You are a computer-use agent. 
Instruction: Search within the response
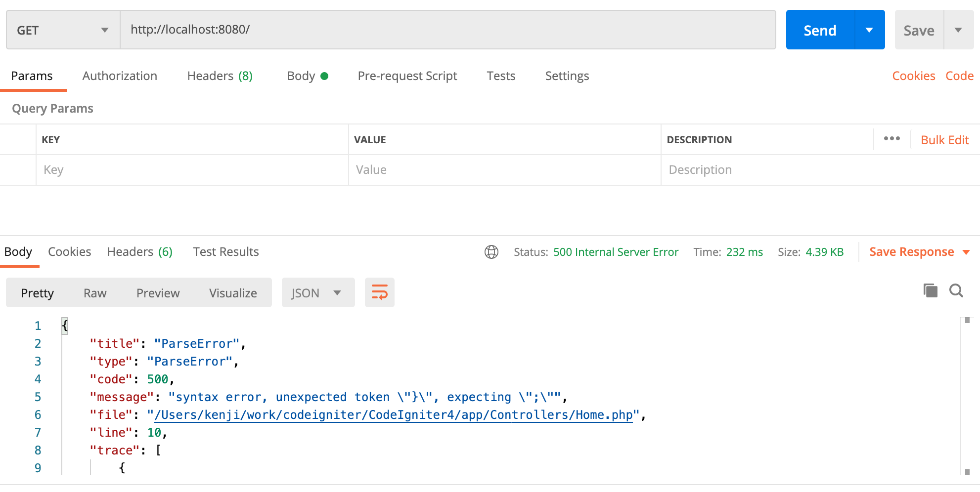pos(956,291)
